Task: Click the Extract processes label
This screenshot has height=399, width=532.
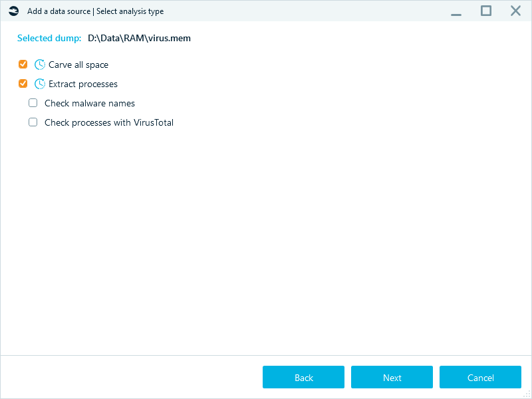Action: (x=83, y=84)
